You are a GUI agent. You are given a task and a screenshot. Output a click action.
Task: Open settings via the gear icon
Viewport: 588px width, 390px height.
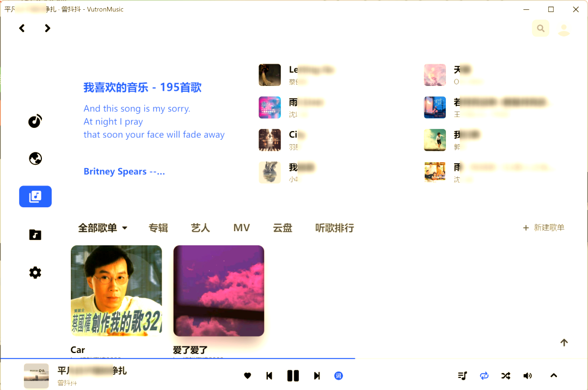pyautogui.click(x=35, y=272)
